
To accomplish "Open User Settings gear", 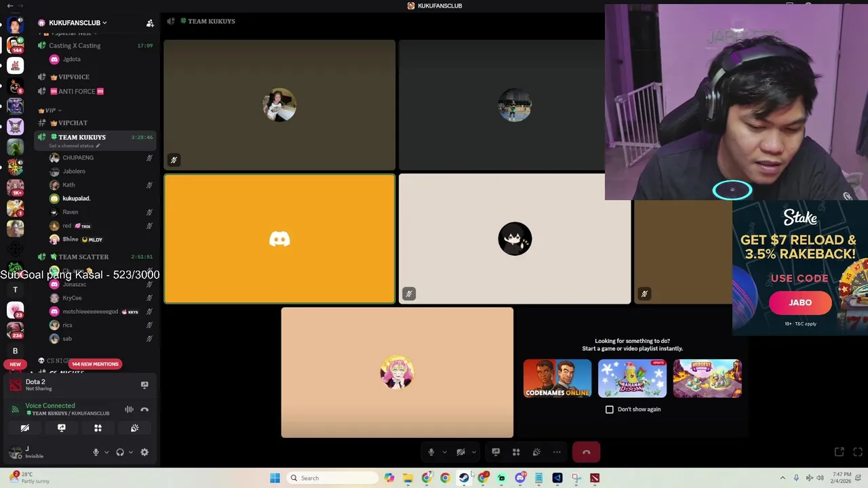I will click(x=144, y=452).
